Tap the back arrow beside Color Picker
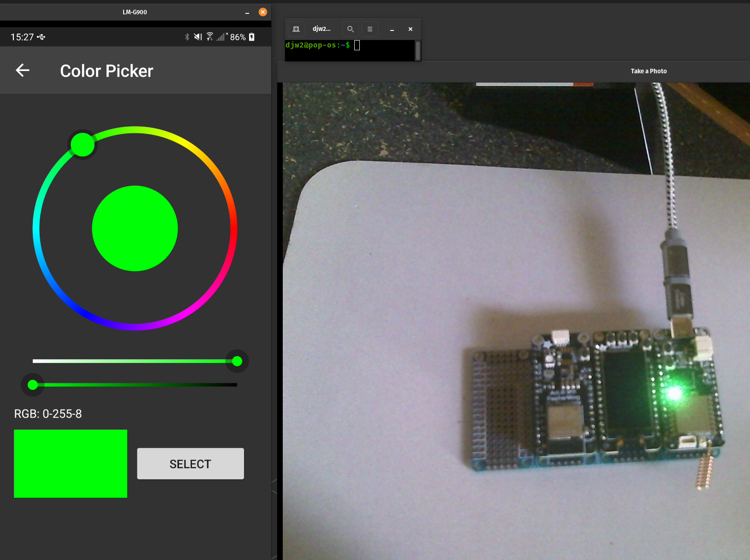 [x=23, y=71]
